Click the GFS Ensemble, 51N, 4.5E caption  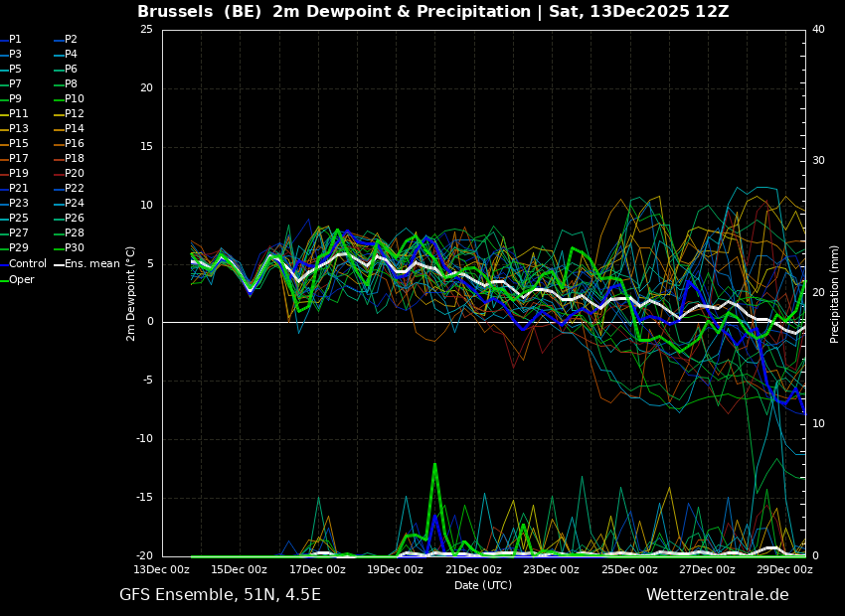click(220, 595)
